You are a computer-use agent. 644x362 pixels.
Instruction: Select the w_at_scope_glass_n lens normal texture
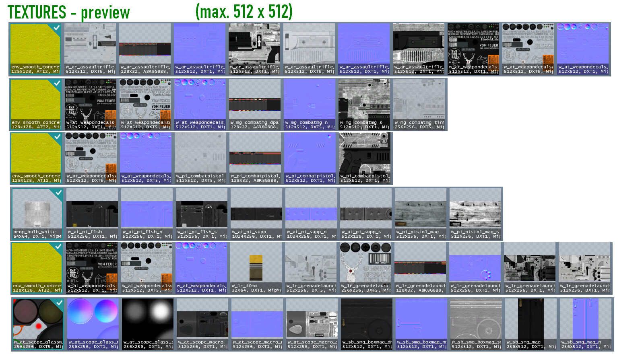point(93,324)
